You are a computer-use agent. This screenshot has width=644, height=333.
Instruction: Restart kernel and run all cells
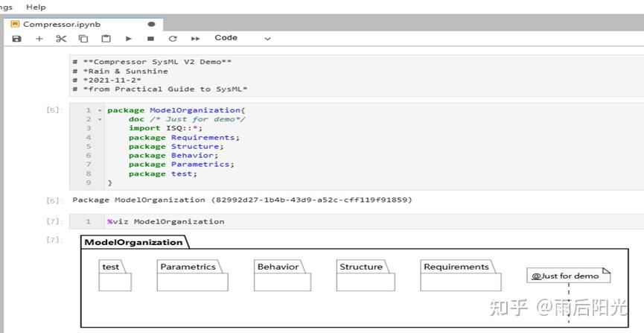click(x=196, y=39)
